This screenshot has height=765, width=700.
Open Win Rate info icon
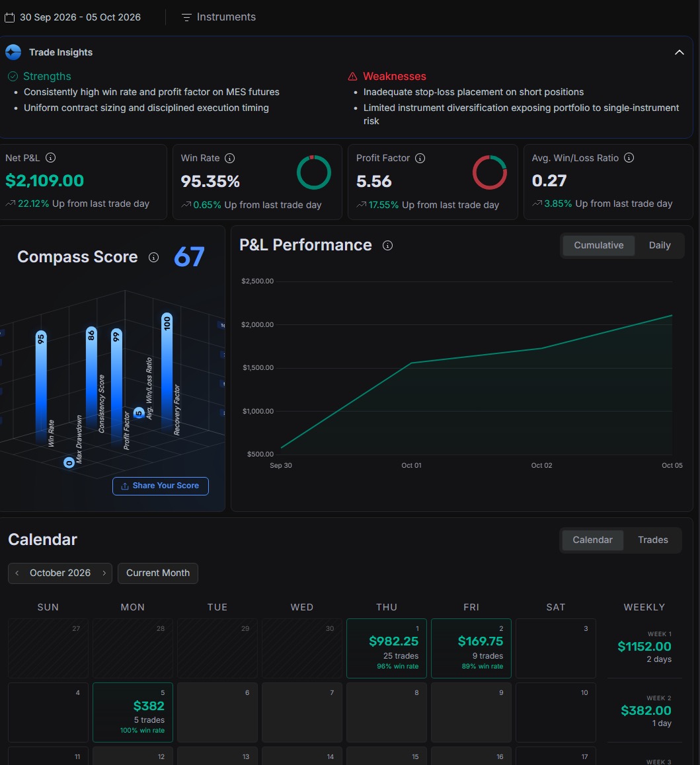point(229,158)
